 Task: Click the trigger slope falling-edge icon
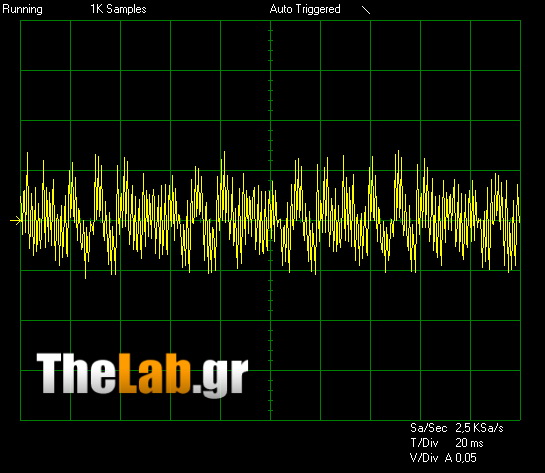(366, 10)
